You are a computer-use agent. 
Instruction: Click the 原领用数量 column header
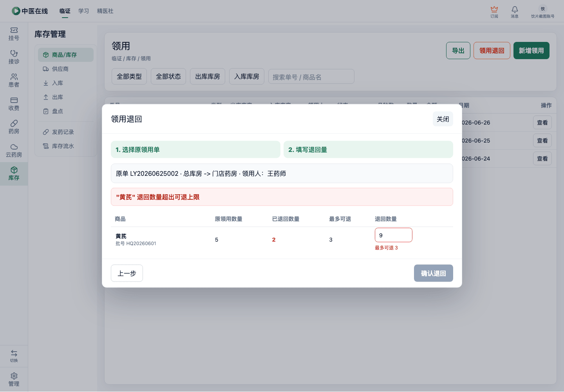[228, 219]
